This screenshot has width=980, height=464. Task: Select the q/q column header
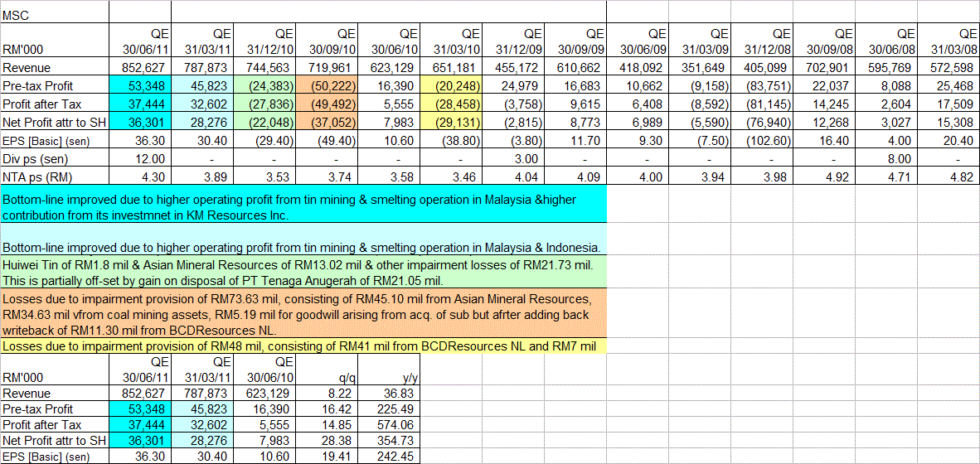326,371
